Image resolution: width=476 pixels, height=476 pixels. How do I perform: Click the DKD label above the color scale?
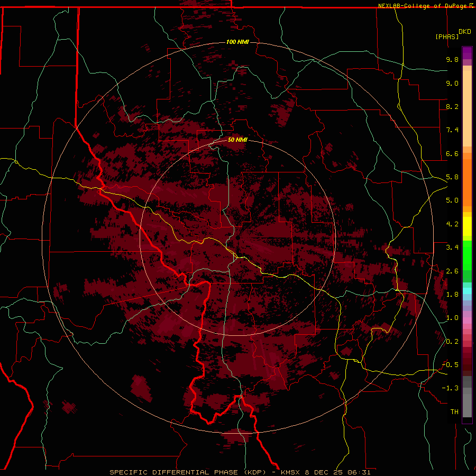465,32
